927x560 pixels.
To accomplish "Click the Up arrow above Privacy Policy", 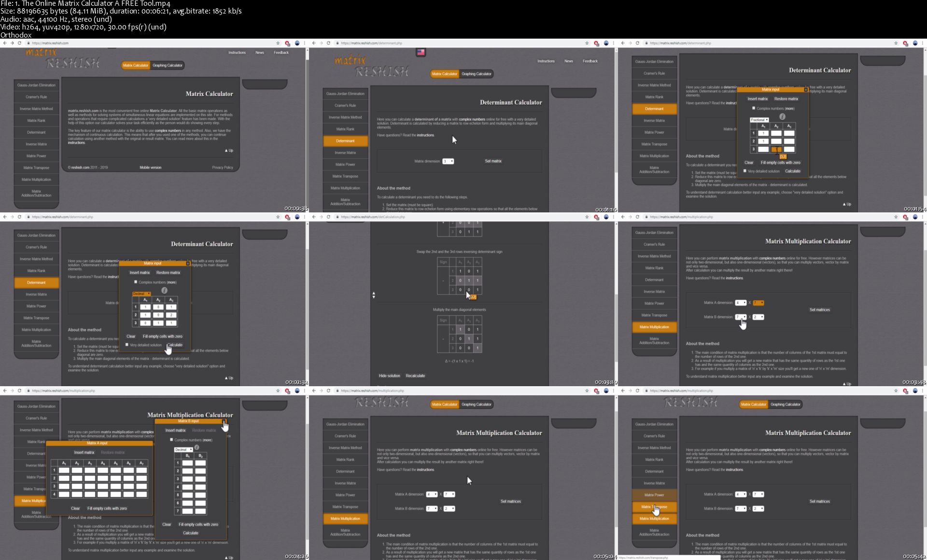I will click(229, 151).
